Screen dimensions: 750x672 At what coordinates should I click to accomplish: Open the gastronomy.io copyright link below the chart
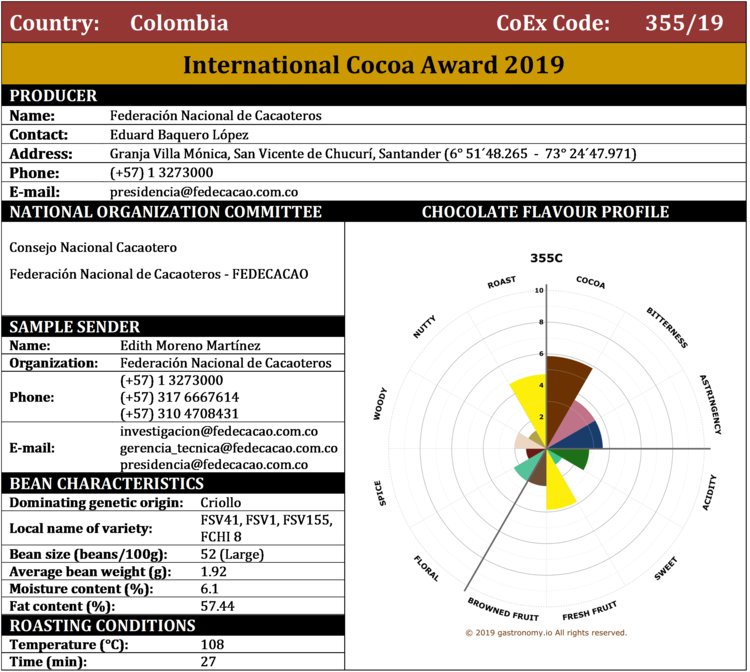point(546,632)
